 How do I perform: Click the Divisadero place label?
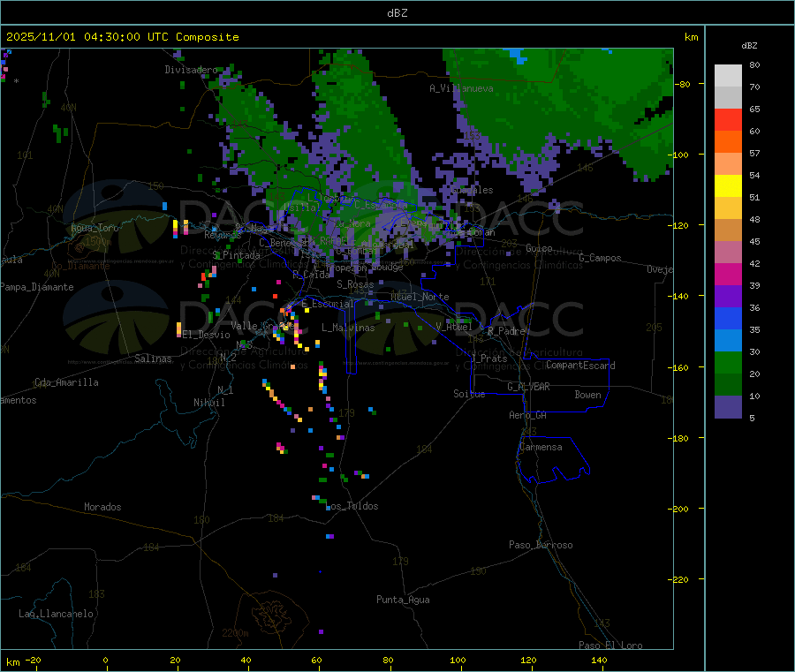[191, 70]
